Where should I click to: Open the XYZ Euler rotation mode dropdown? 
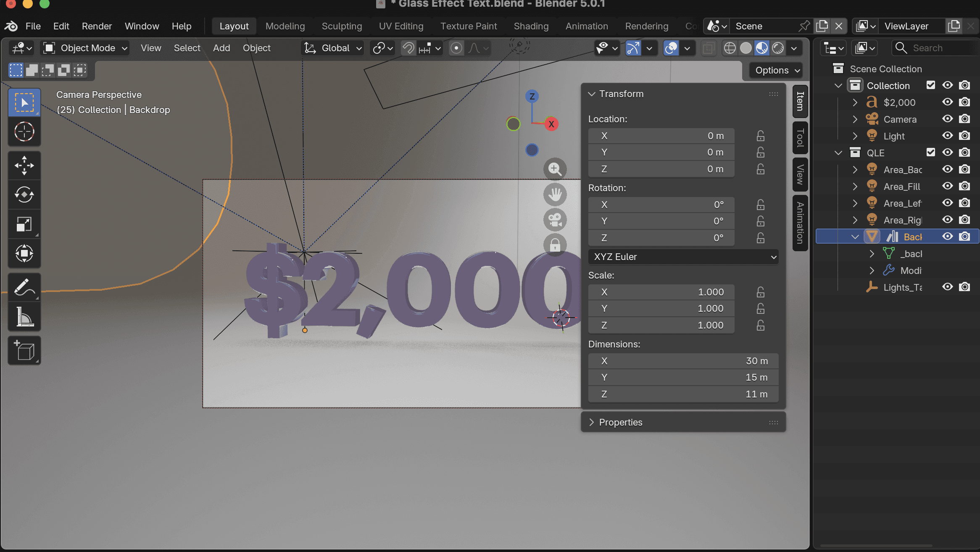point(683,257)
